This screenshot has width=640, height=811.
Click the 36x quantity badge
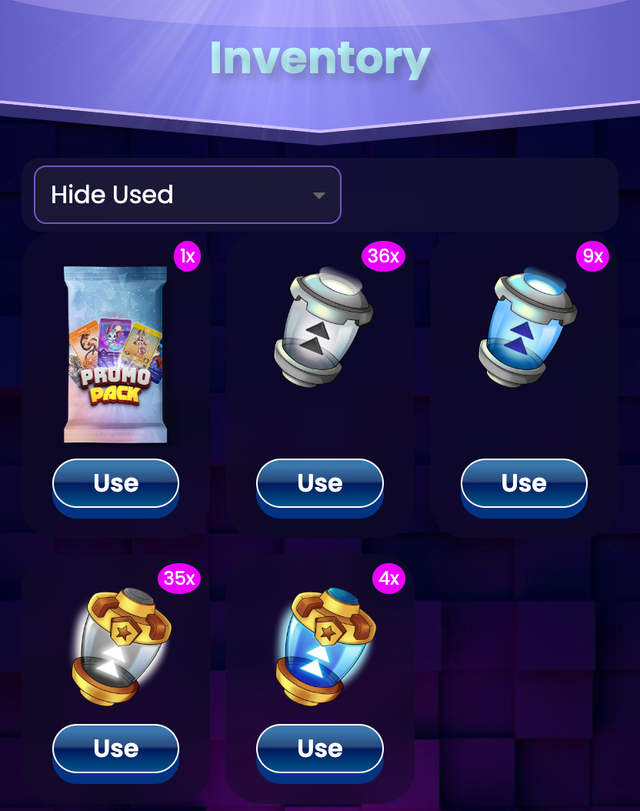point(383,256)
